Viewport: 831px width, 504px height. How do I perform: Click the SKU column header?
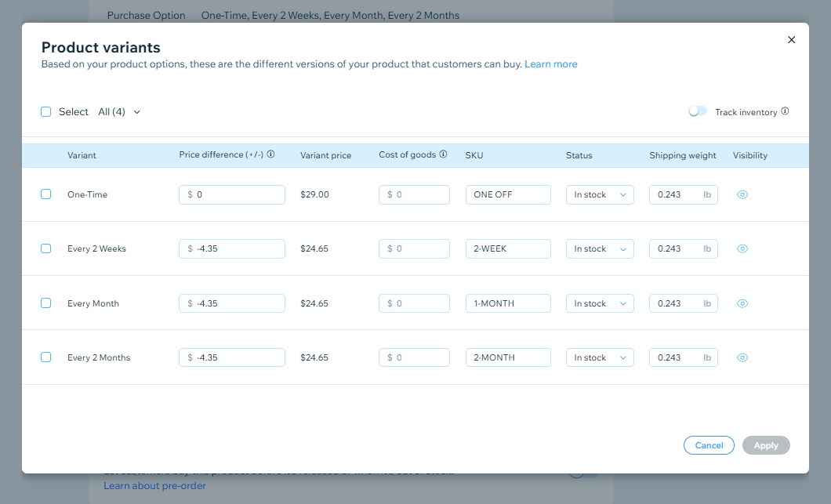click(x=474, y=155)
